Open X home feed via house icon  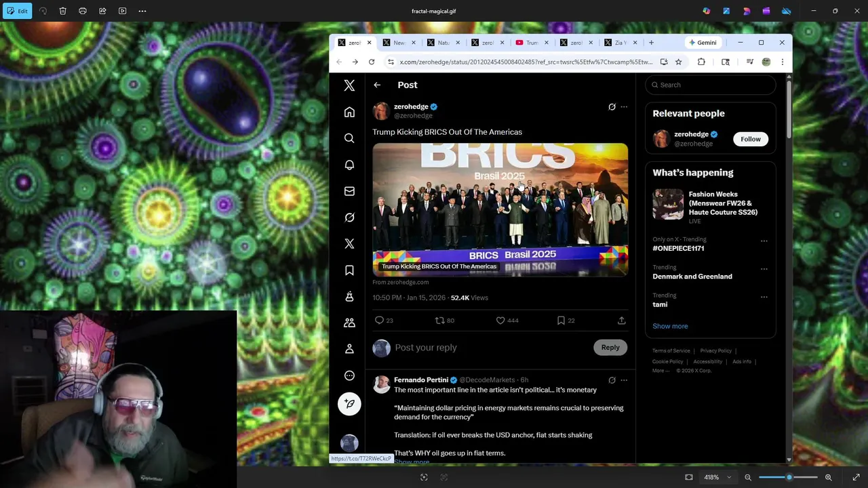click(x=349, y=112)
